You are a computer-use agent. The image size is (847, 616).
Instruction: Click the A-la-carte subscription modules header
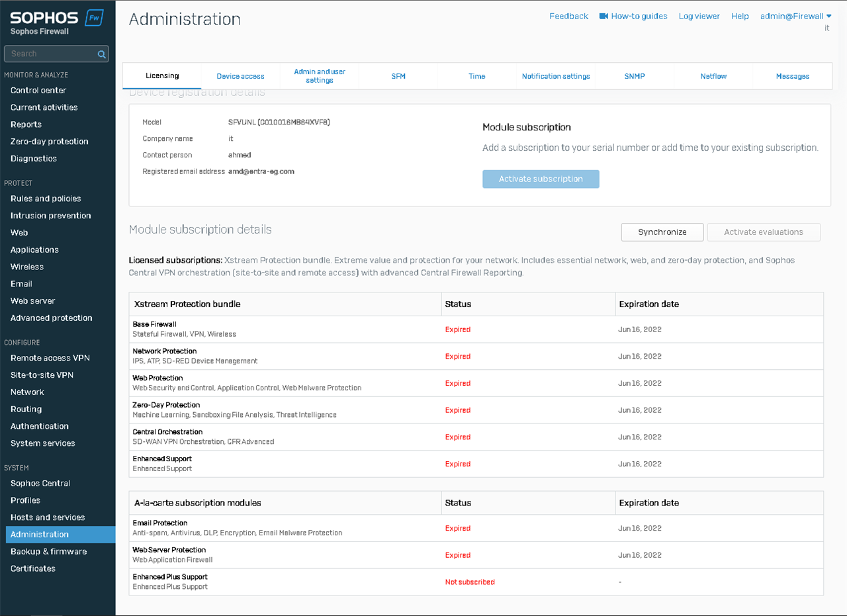(197, 503)
